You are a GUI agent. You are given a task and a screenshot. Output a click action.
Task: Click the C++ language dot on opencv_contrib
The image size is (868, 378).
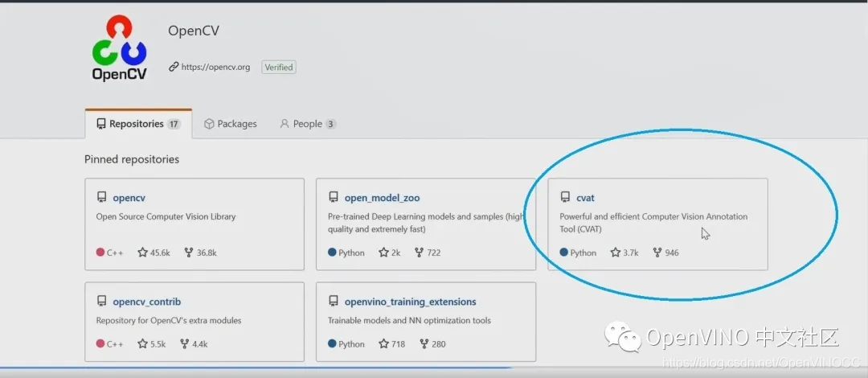[x=100, y=343]
